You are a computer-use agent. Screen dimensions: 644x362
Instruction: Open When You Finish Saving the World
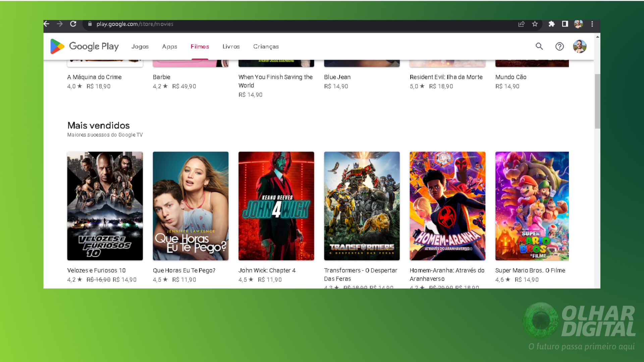pos(275,81)
